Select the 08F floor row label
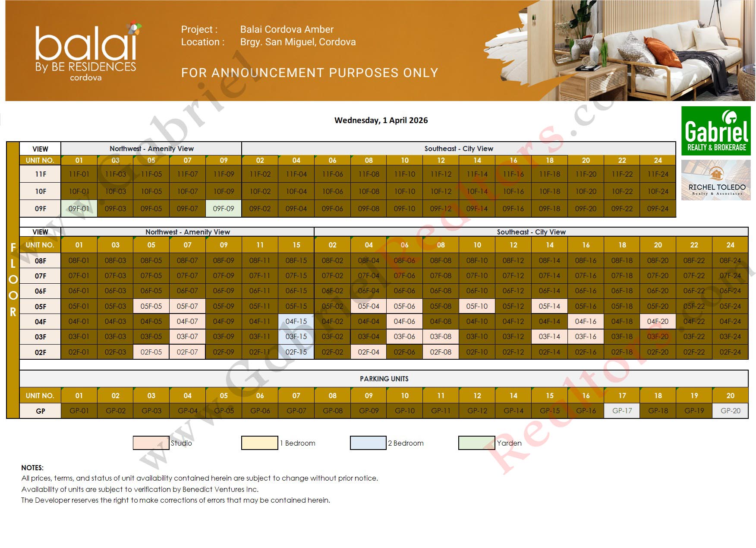The image size is (756, 548). pyautogui.click(x=40, y=261)
